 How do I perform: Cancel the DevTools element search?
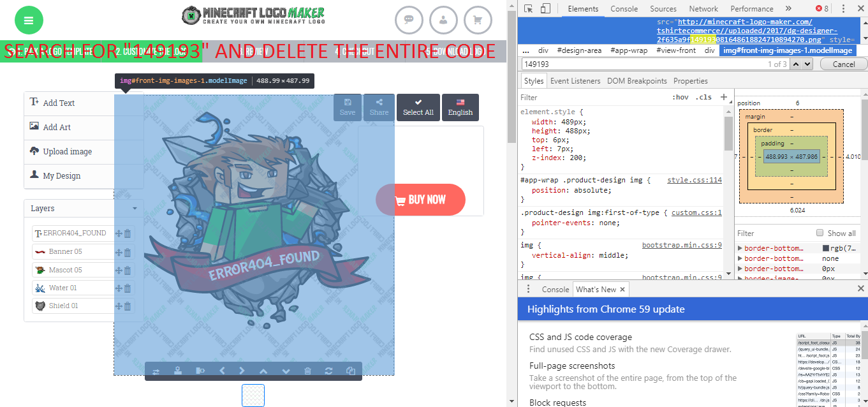[844, 64]
